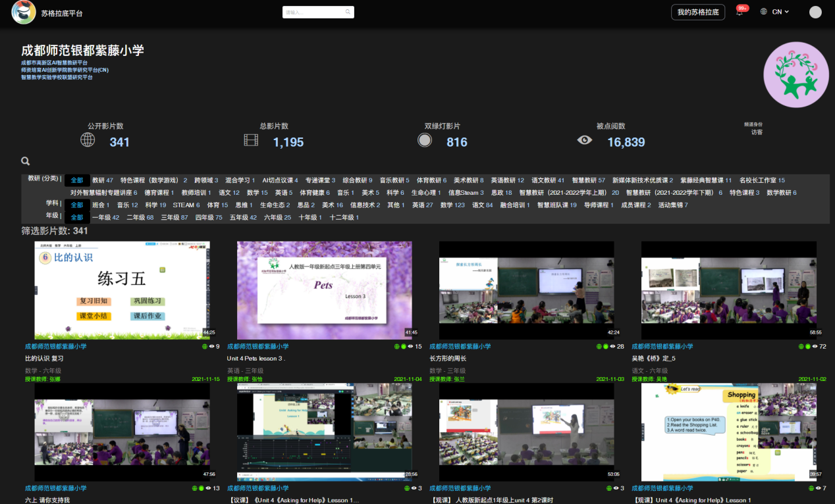Click the magnifier icon above the filter rows
835x504 pixels.
[x=26, y=161]
